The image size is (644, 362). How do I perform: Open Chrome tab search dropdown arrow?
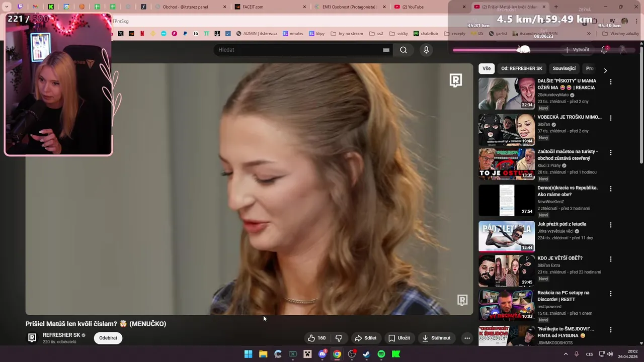tap(7, 7)
